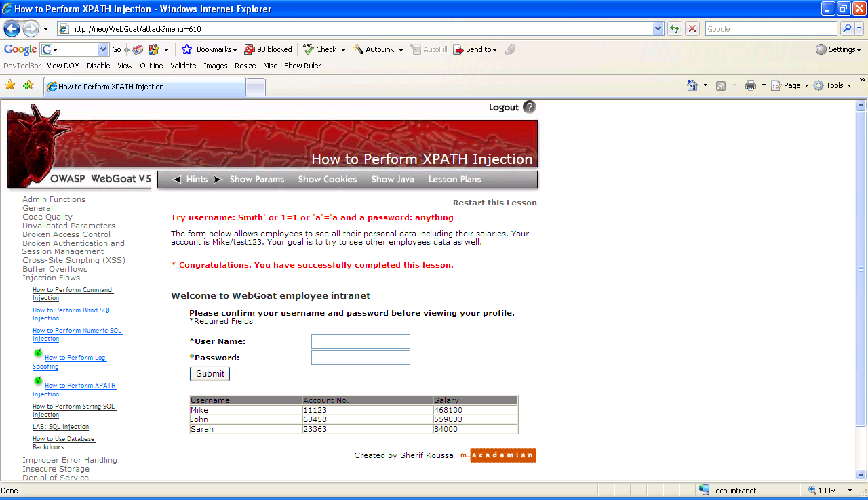Viewport: 868px width, 500px height.
Task: Click the Print icon
Action: [751, 85]
